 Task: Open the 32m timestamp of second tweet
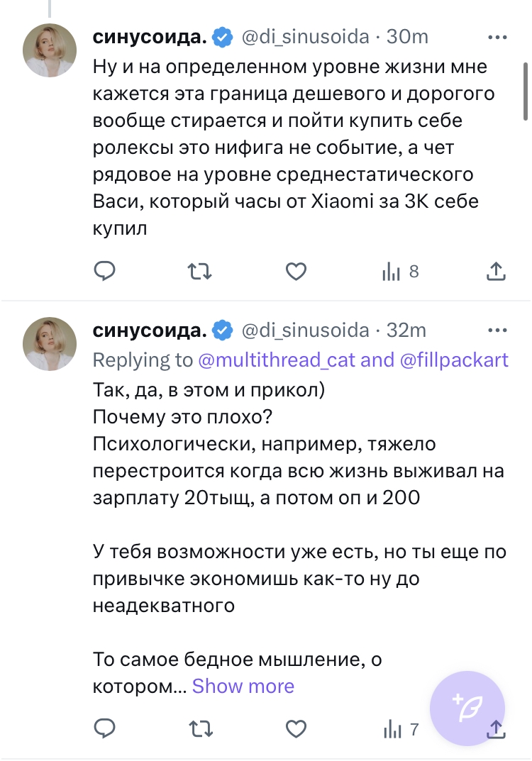(406, 330)
